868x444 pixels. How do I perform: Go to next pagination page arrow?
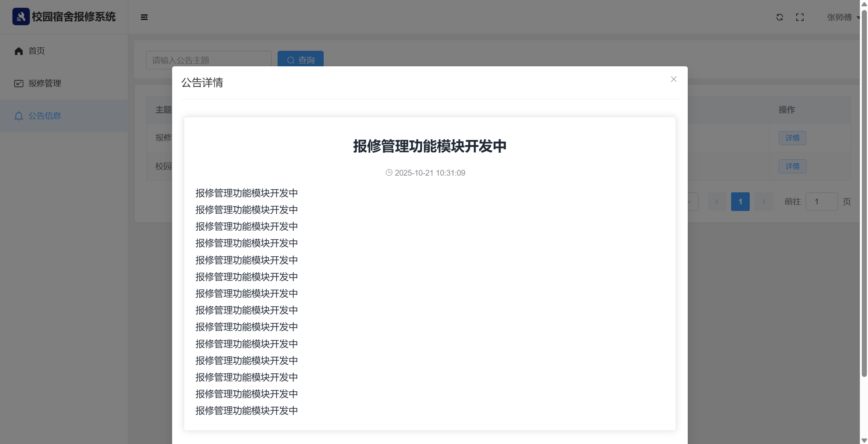(763, 202)
